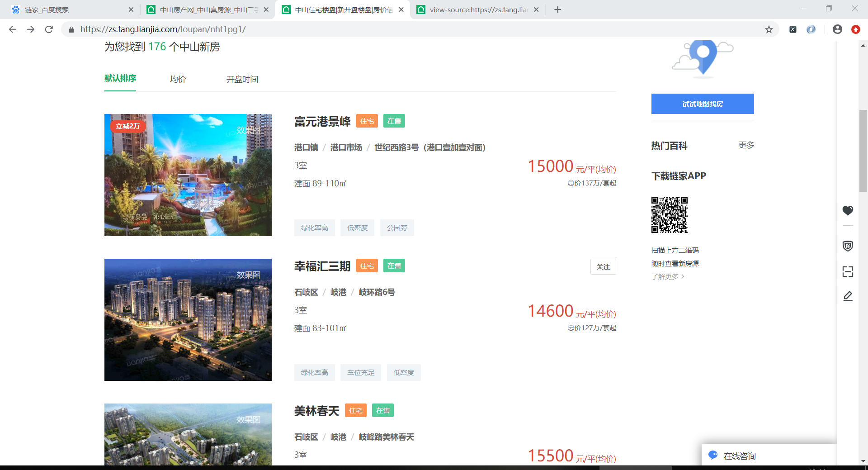Switch to the view-source tab
Screen dimensions: 868x470
[478, 9]
